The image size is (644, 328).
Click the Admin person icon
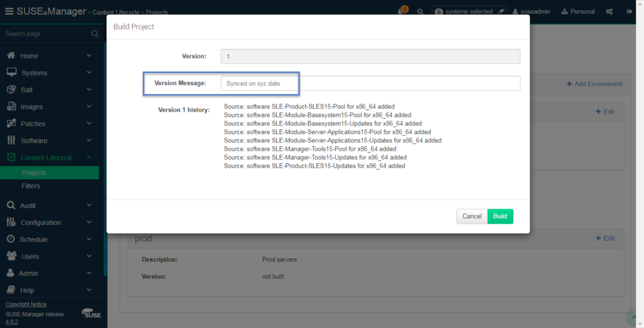click(10, 273)
